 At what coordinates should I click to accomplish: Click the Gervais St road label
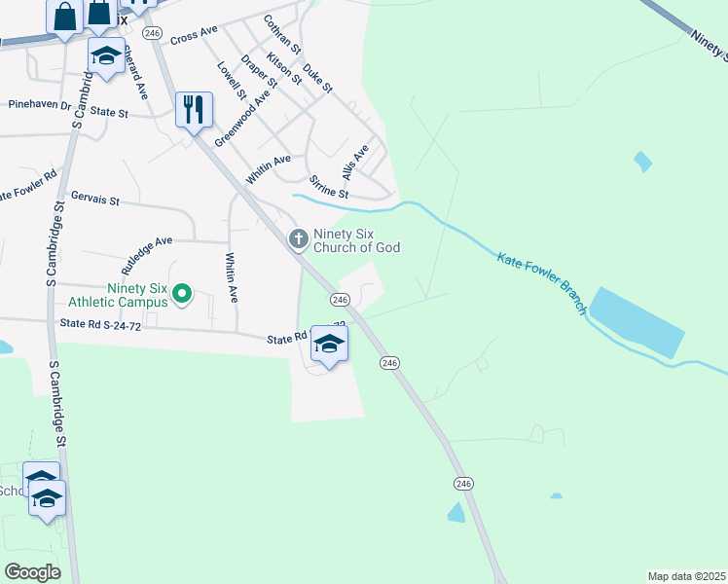click(95, 199)
